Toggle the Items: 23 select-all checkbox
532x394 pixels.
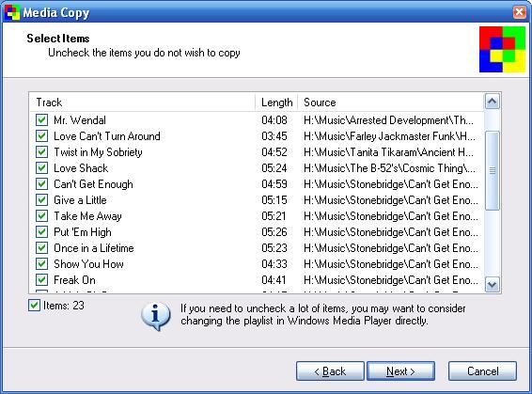point(34,305)
